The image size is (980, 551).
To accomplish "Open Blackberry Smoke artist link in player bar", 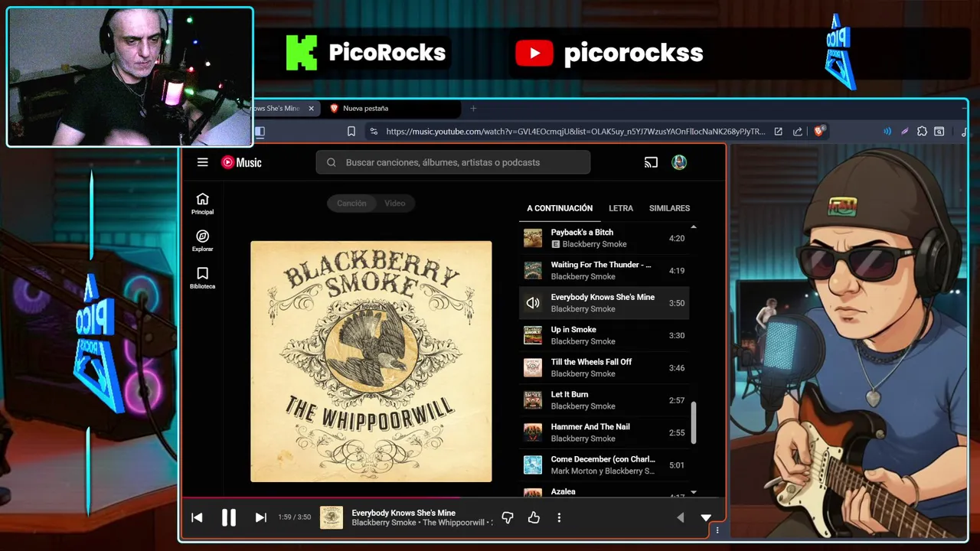I will click(x=384, y=523).
